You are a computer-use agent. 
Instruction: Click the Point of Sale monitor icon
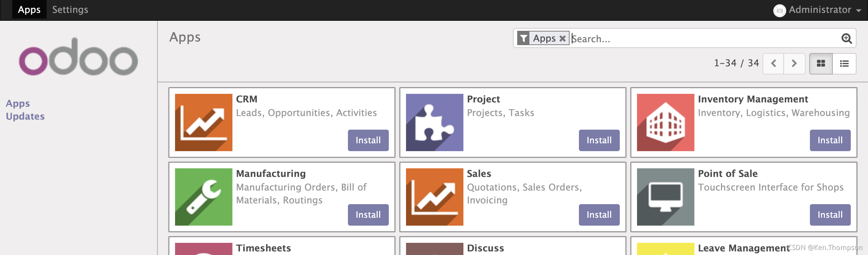click(665, 197)
